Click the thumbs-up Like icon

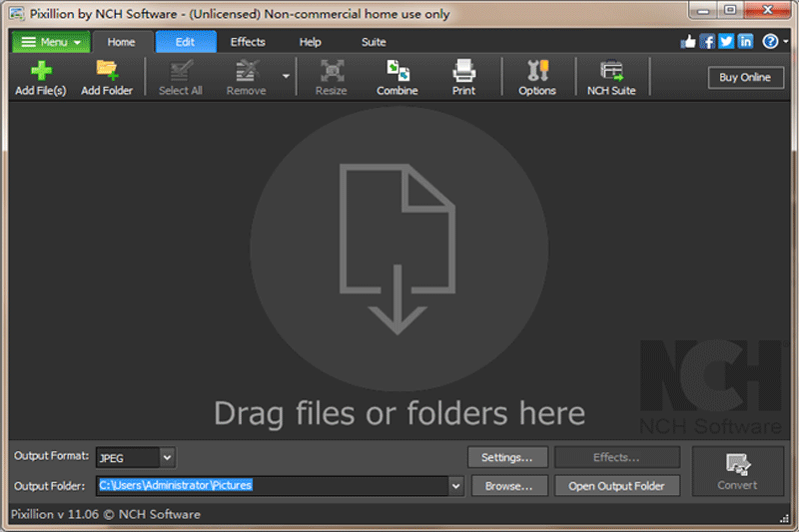click(x=688, y=41)
